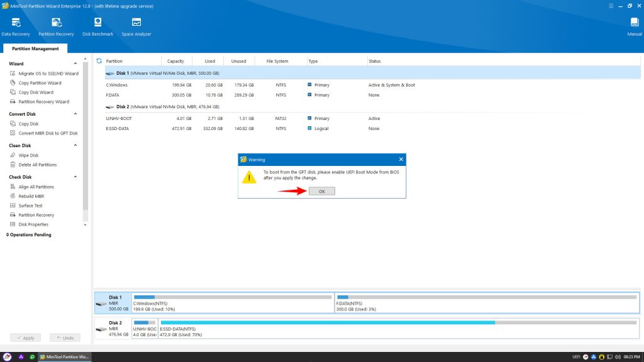Image resolution: width=644 pixels, height=362 pixels.
Task: Click the Undo button
Action: [65, 337]
